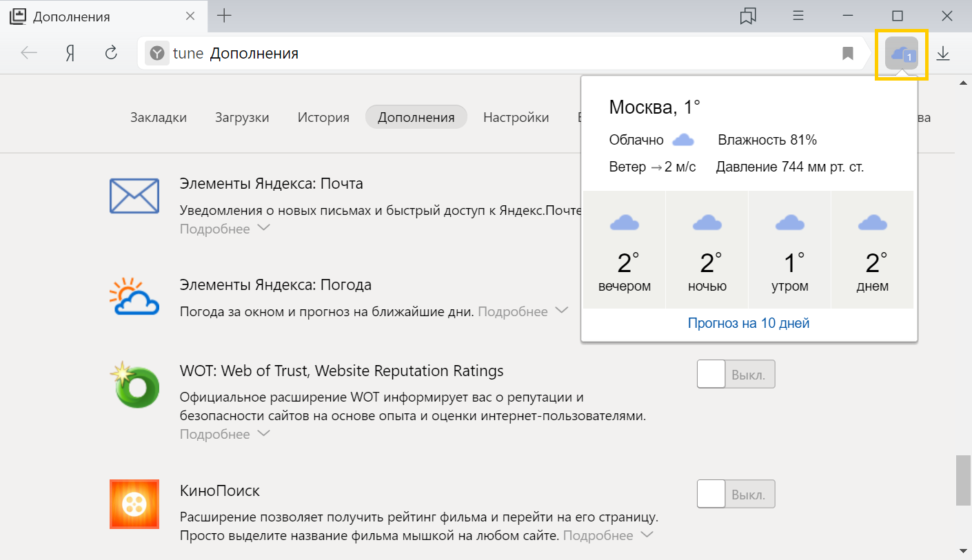The width and height of the screenshot is (972, 560).
Task: Open the downloads arrow icon
Action: pos(943,53)
